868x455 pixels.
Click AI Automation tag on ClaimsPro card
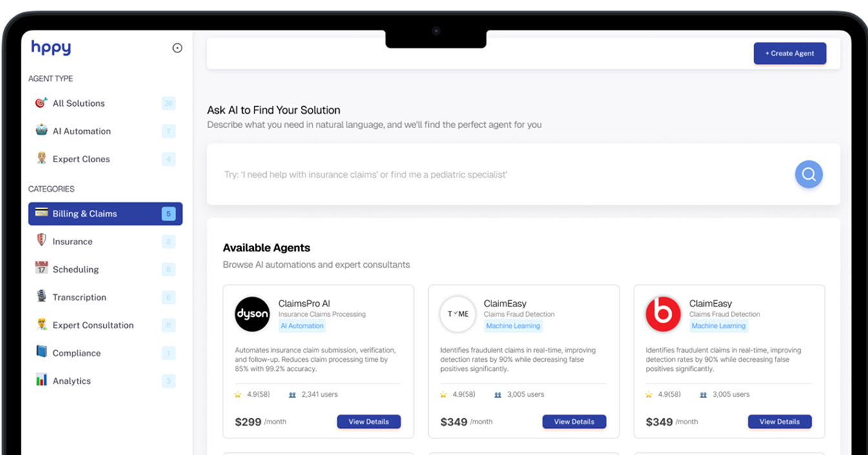coord(302,326)
